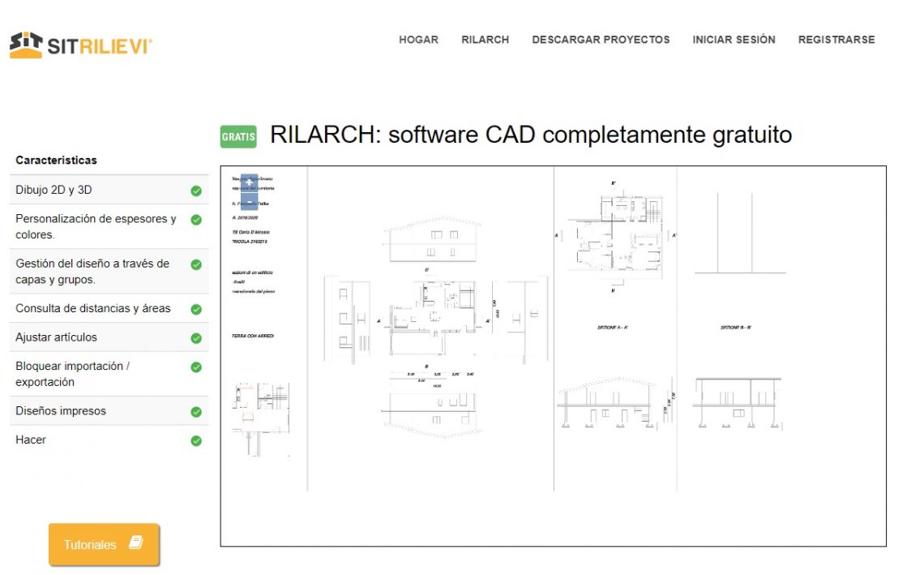The image size is (924, 575).
Task: Go to the HOGAR menu item
Action: pyautogui.click(x=418, y=40)
